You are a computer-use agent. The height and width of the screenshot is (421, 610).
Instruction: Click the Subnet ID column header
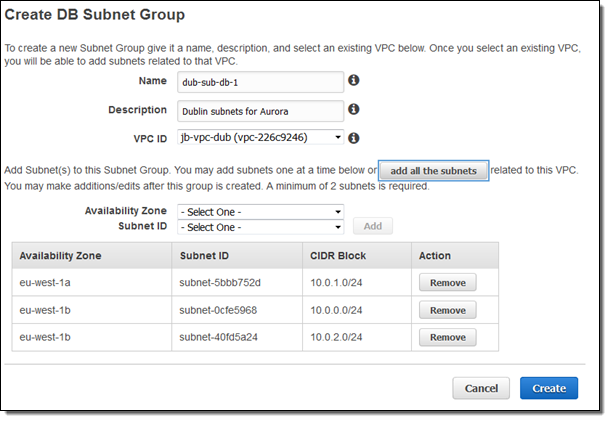coord(206,256)
